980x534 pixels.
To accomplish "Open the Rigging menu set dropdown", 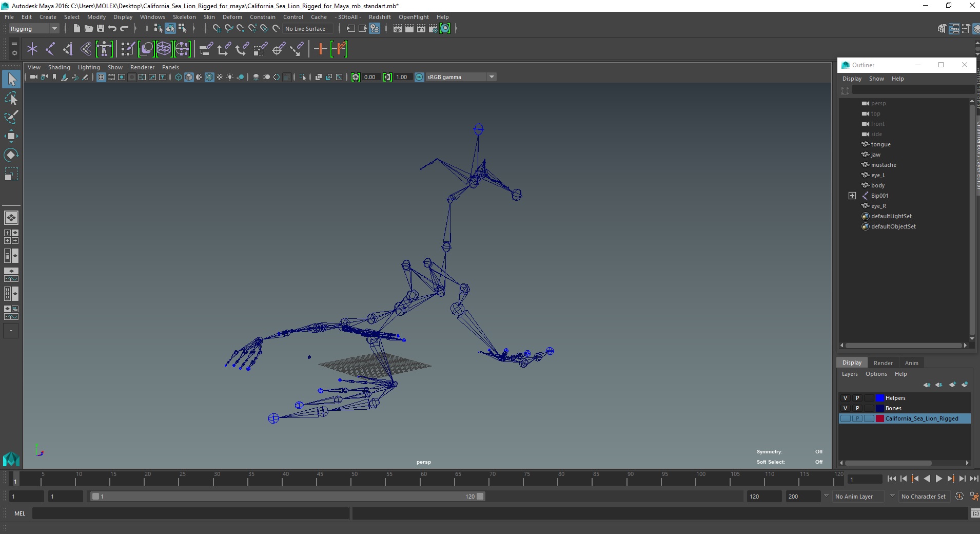I will (x=34, y=29).
